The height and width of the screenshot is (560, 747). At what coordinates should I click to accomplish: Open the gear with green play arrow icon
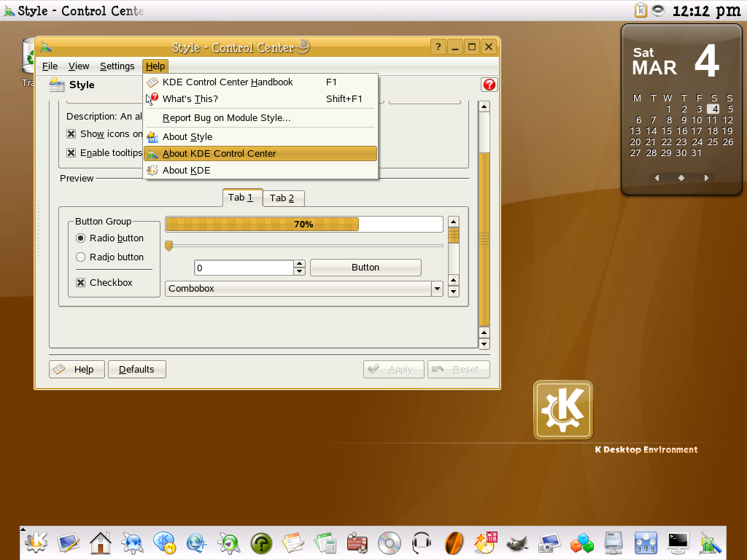point(228,542)
